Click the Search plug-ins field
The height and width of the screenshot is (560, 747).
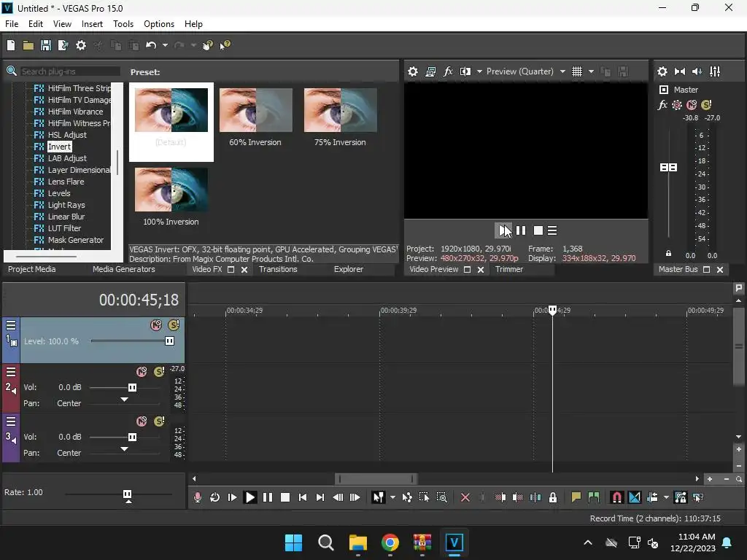click(x=70, y=71)
